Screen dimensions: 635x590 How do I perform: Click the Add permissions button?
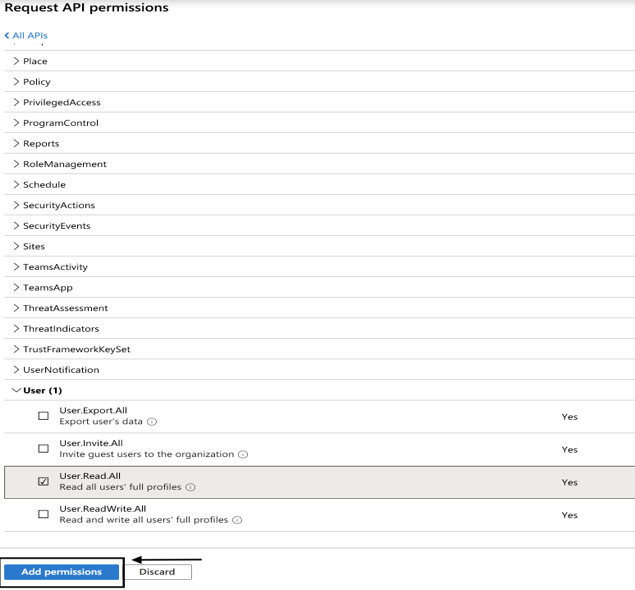click(61, 572)
